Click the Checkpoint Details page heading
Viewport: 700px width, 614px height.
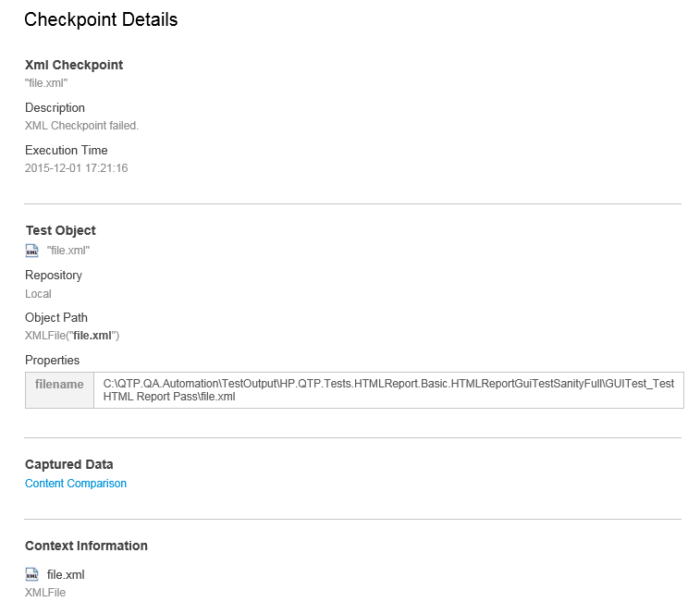coord(101,19)
